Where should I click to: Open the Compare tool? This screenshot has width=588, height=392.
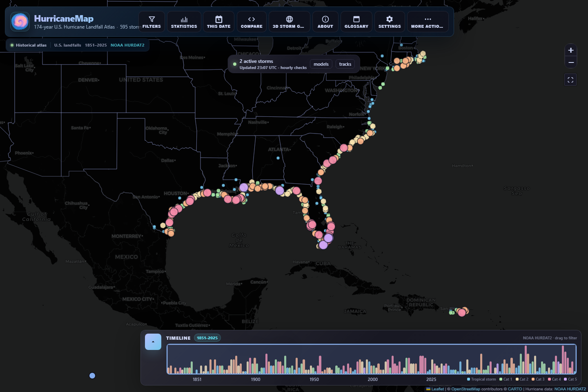click(252, 22)
